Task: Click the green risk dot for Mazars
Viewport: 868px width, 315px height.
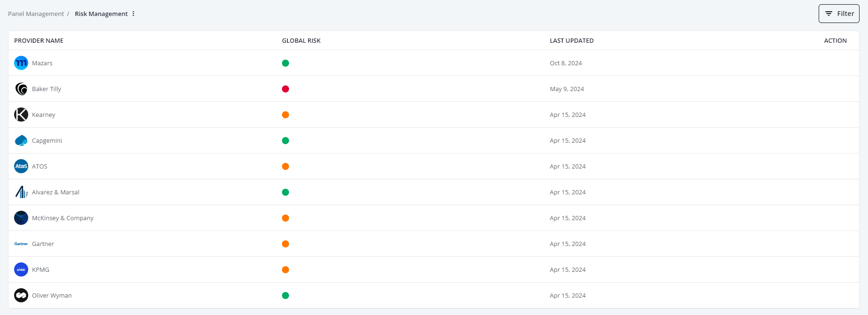Action: tap(285, 63)
